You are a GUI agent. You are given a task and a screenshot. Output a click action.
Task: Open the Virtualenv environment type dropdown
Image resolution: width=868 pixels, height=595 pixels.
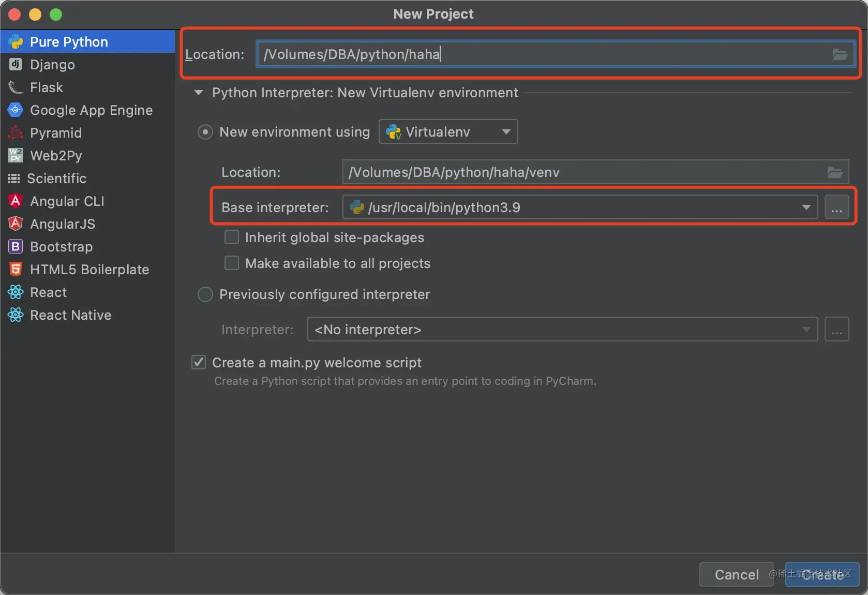pyautogui.click(x=448, y=132)
